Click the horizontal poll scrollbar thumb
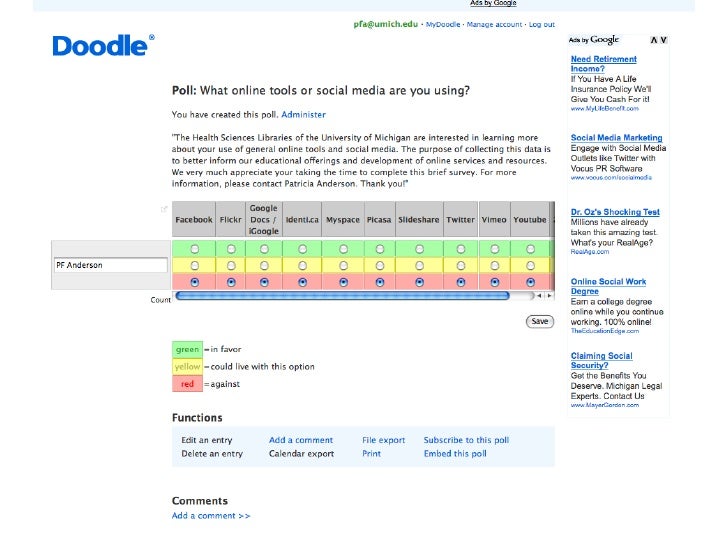This screenshot has width=728, height=546. (x=343, y=296)
